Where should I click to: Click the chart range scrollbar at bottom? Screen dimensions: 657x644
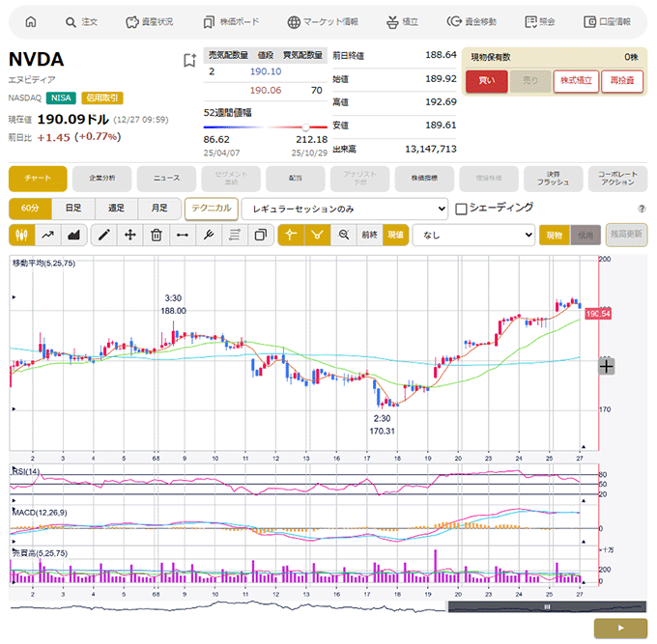click(x=548, y=607)
